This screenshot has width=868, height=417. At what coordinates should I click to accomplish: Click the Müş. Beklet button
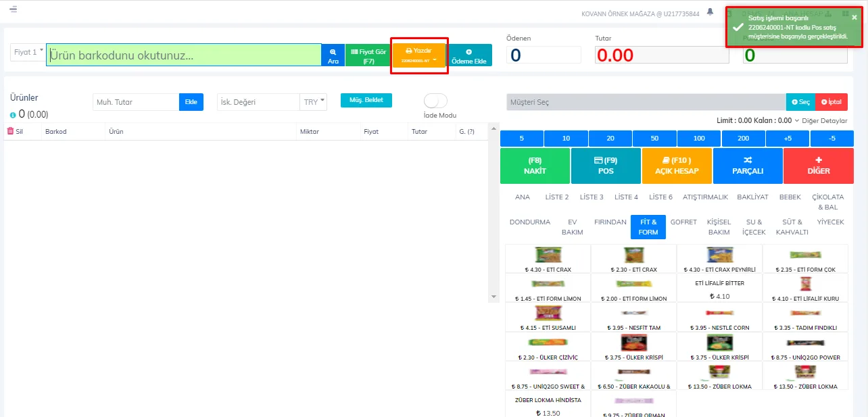point(366,100)
